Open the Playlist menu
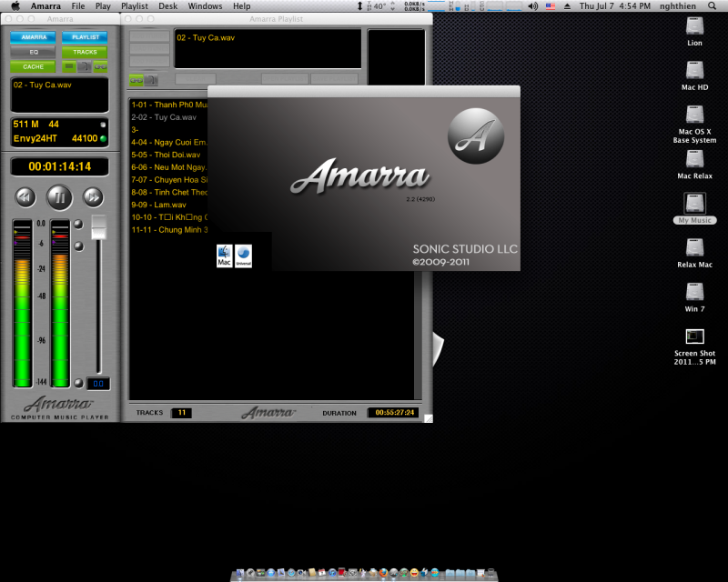 click(135, 6)
